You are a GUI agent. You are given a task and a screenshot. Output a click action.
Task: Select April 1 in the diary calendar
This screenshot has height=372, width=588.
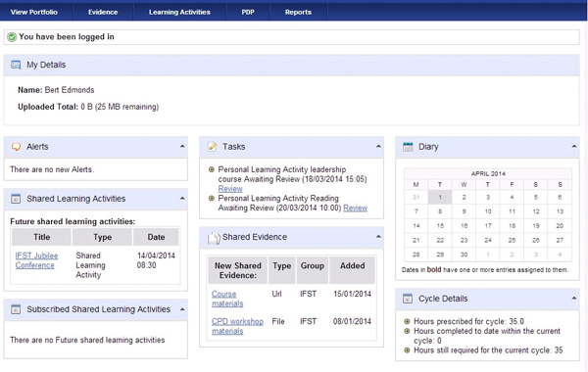click(440, 197)
